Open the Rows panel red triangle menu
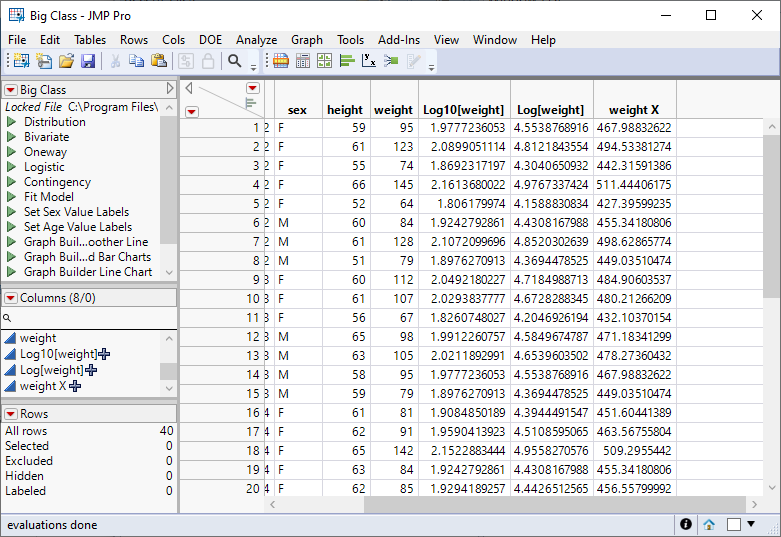This screenshot has width=781, height=537. tap(11, 414)
